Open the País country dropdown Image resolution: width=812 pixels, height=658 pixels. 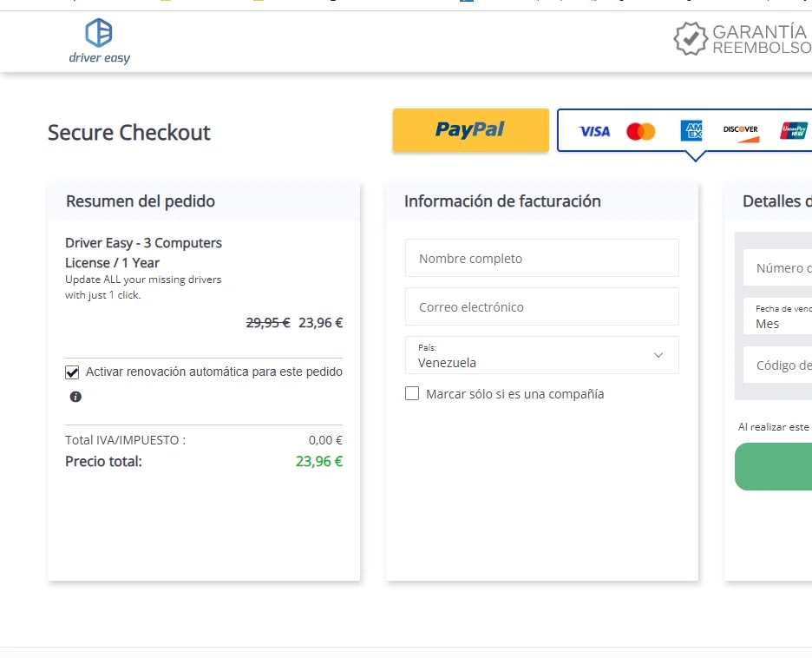[x=541, y=355]
